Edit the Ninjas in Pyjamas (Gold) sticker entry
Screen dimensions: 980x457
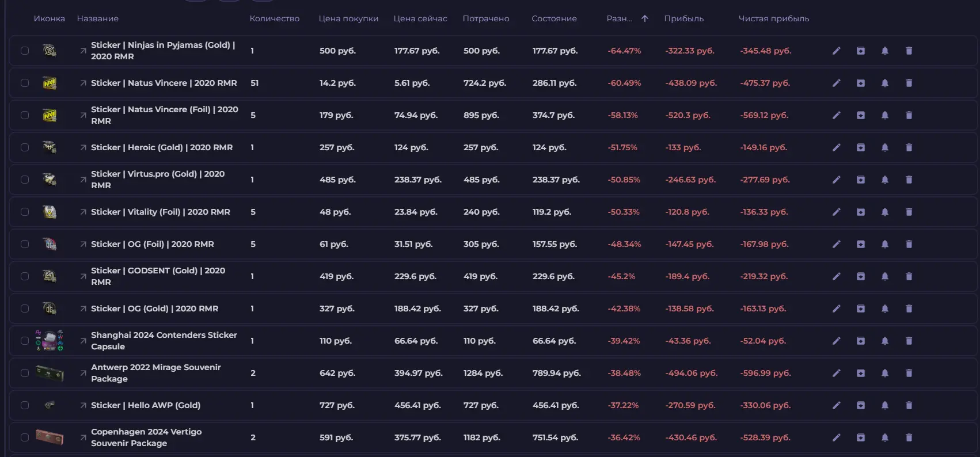click(836, 51)
